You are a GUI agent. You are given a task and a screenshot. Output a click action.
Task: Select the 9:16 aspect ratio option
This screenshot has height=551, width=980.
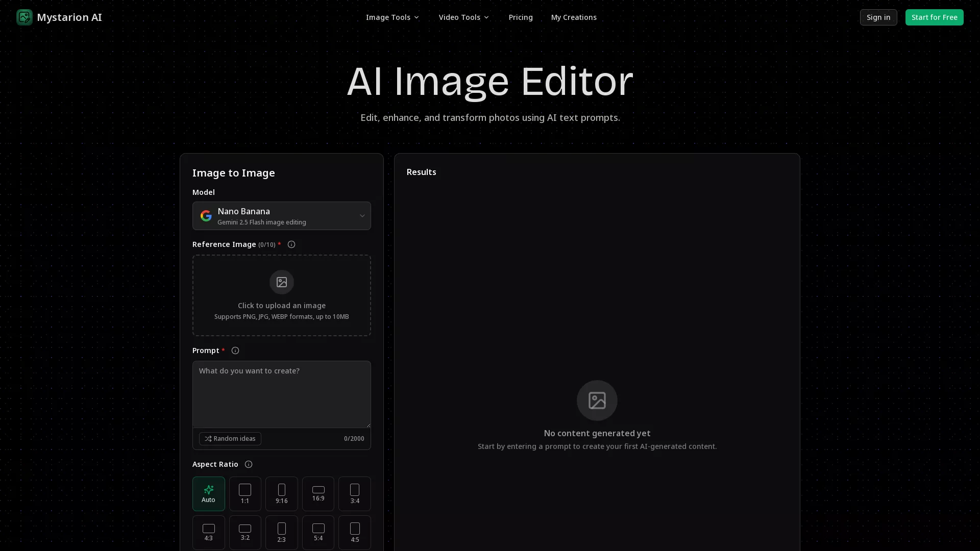(281, 493)
